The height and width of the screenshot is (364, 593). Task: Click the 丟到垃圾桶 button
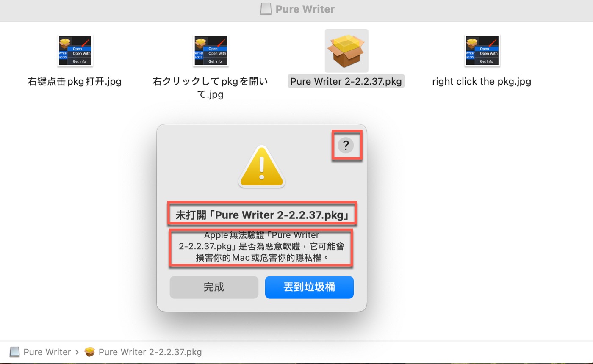[309, 287]
